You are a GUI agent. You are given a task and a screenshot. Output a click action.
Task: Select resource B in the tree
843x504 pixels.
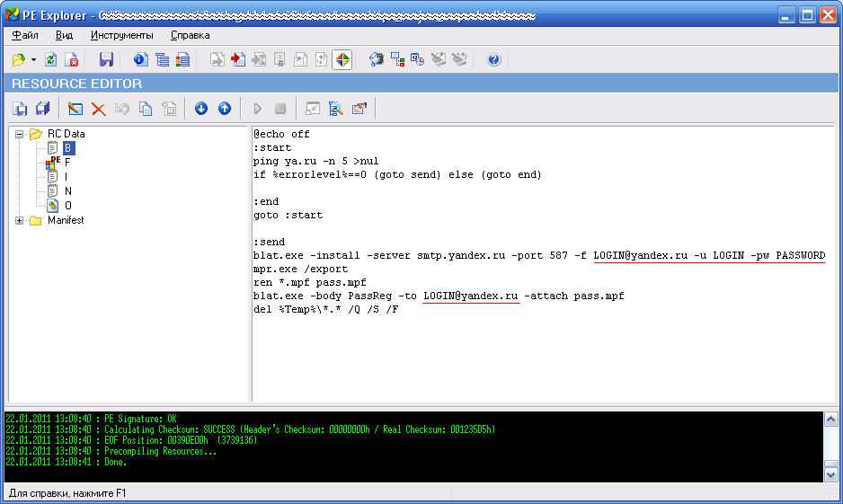tap(68, 147)
